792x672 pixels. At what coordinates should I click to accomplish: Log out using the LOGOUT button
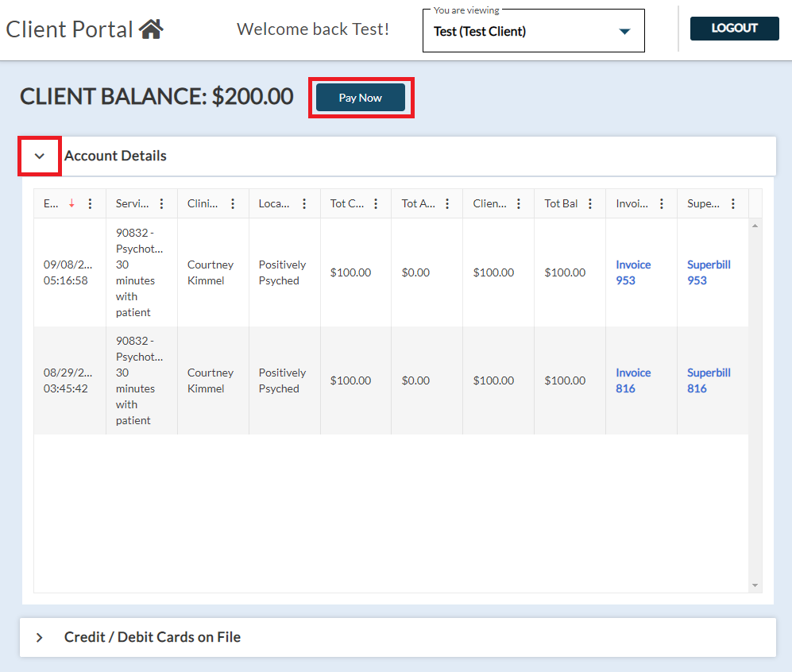pos(734,29)
